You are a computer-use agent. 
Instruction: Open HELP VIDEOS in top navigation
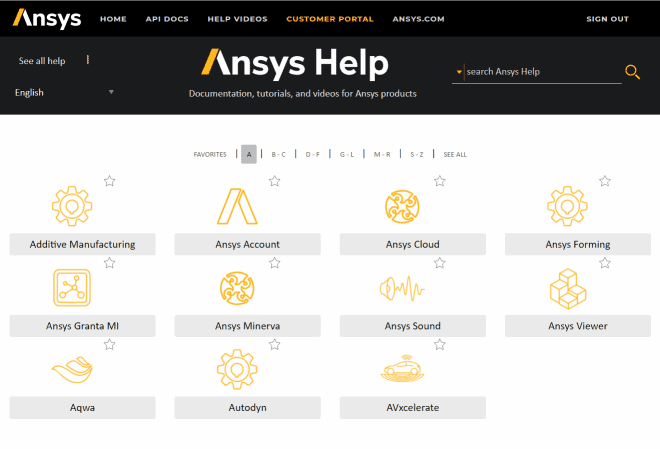click(x=237, y=19)
